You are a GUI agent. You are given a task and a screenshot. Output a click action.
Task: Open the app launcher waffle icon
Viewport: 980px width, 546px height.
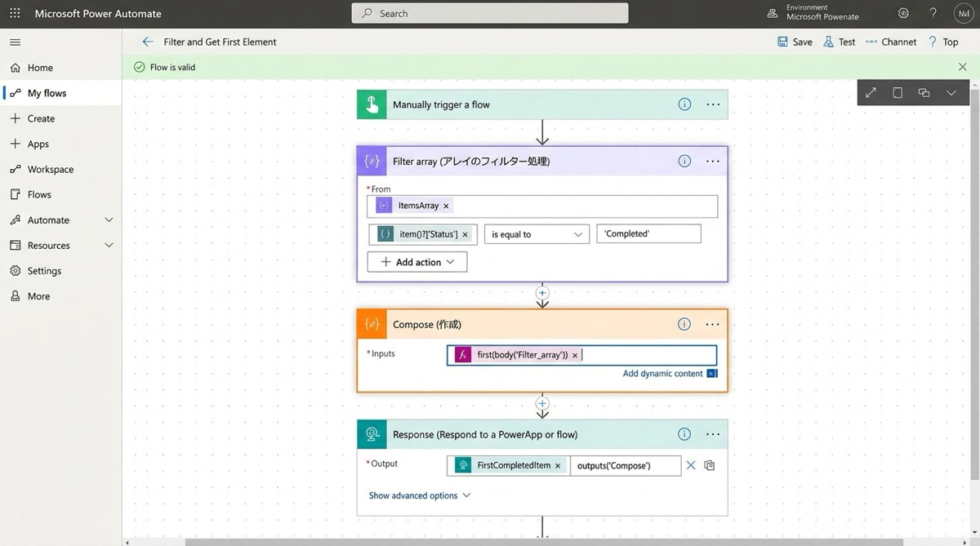15,14
